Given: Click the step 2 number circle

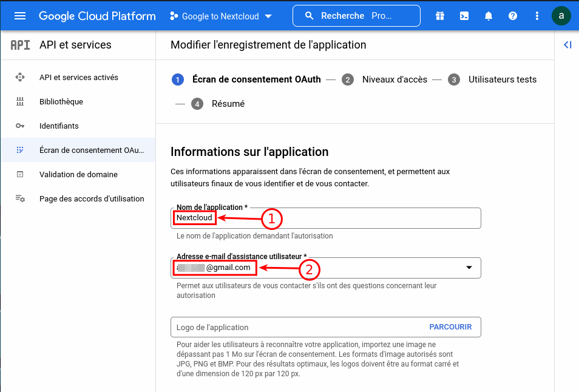Looking at the screenshot, I should click(x=348, y=79).
